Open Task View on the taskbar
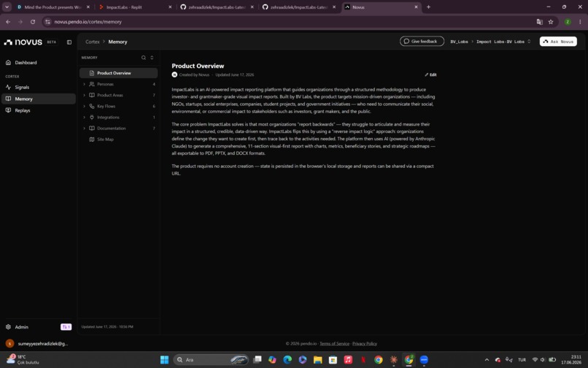Image resolution: width=588 pixels, height=368 pixels. [x=258, y=360]
